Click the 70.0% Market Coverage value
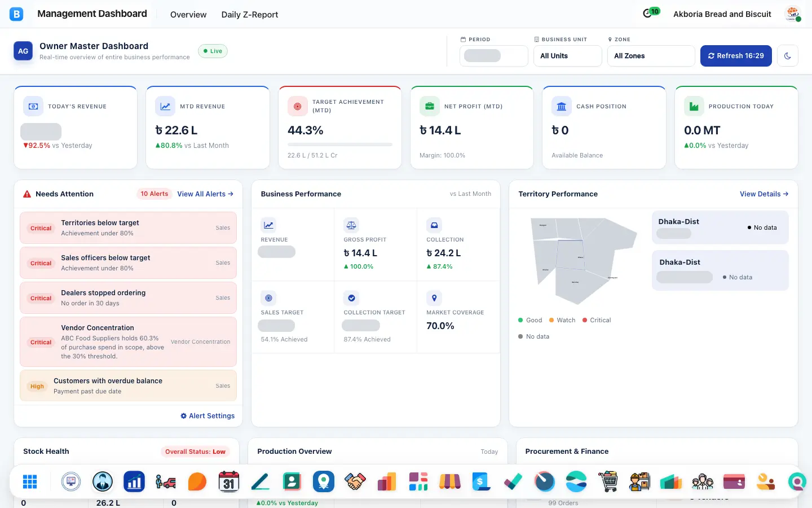The width and height of the screenshot is (812, 508). [x=440, y=326]
